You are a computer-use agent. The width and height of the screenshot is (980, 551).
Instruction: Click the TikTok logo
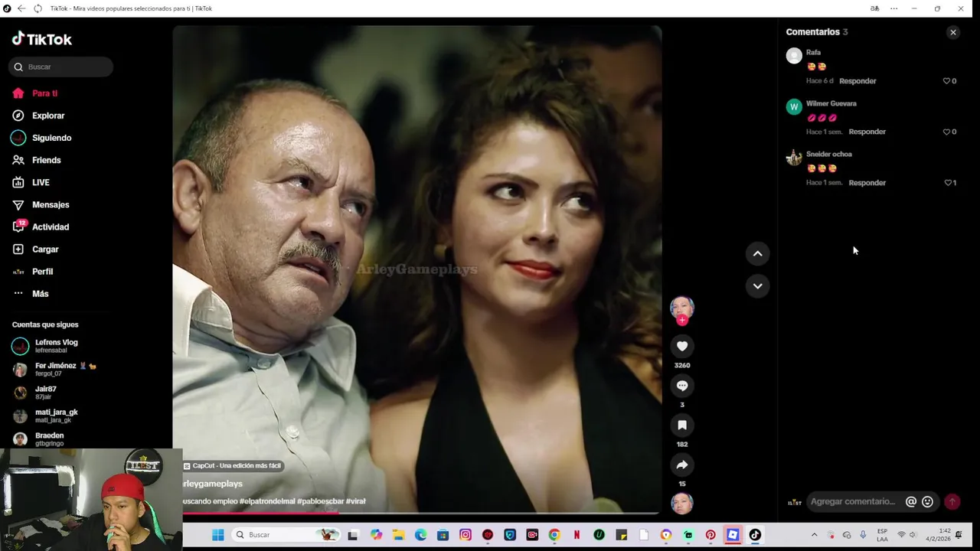42,39
